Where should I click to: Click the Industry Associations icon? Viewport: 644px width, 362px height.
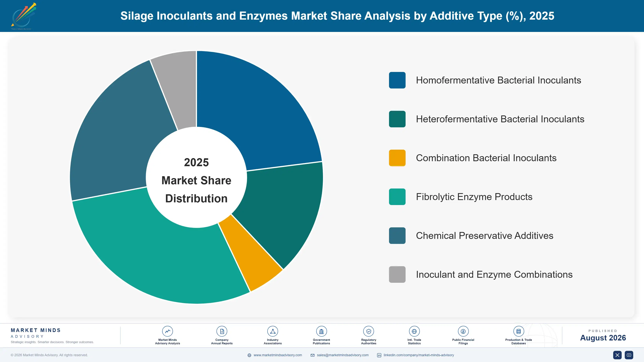[273, 331]
